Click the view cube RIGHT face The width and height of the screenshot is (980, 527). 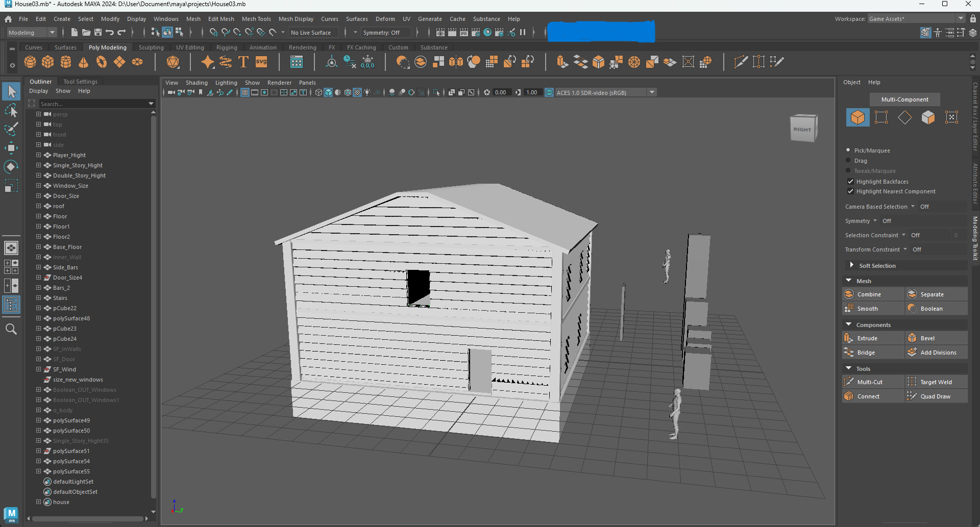(802, 130)
